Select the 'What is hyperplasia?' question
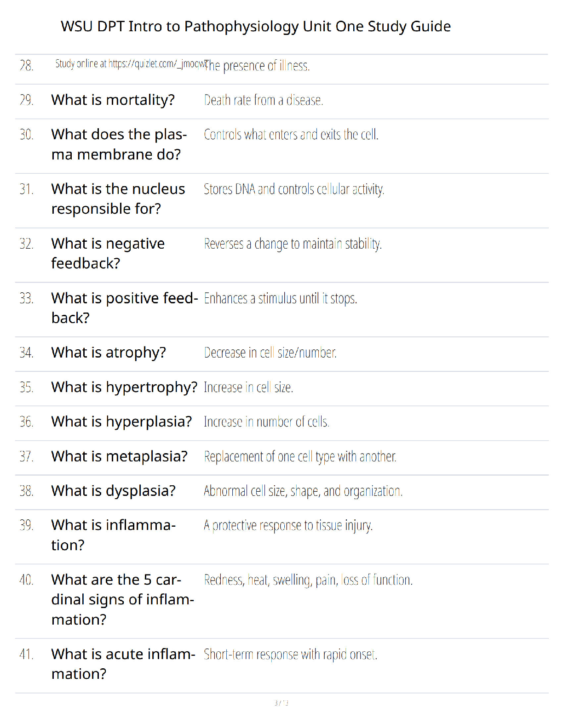Image resolution: width=563 pixels, height=728 pixels. point(122,421)
